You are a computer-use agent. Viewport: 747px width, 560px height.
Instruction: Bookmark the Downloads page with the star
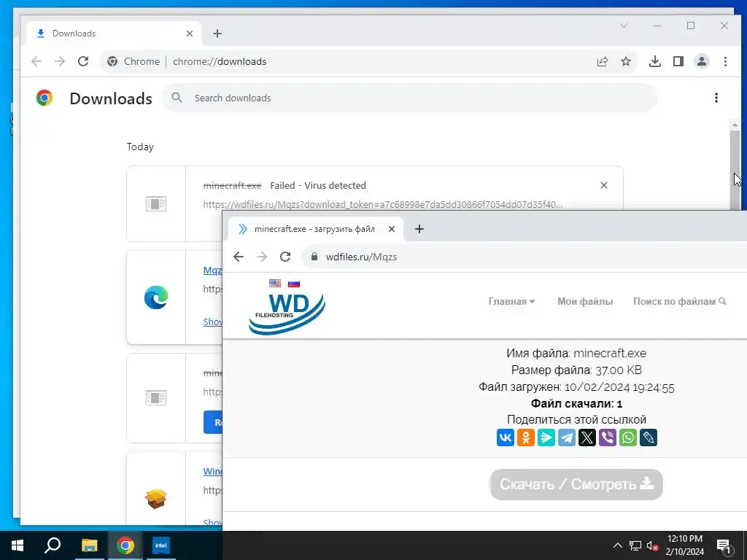[x=625, y=61]
